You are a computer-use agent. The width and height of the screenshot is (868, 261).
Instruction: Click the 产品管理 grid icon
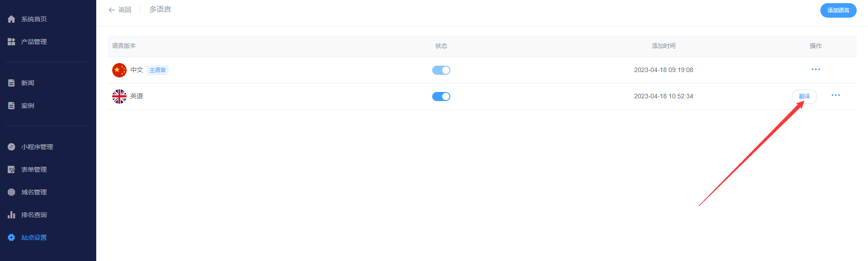coord(11,42)
